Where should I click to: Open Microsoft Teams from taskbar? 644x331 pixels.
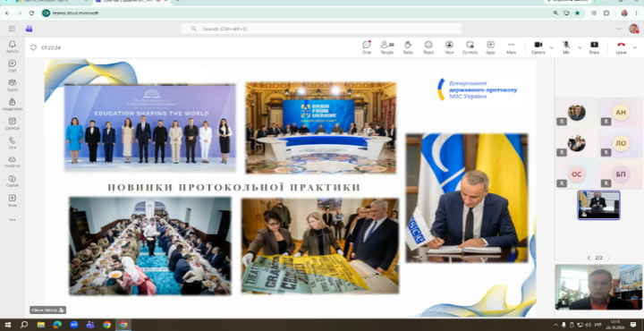[90, 325]
